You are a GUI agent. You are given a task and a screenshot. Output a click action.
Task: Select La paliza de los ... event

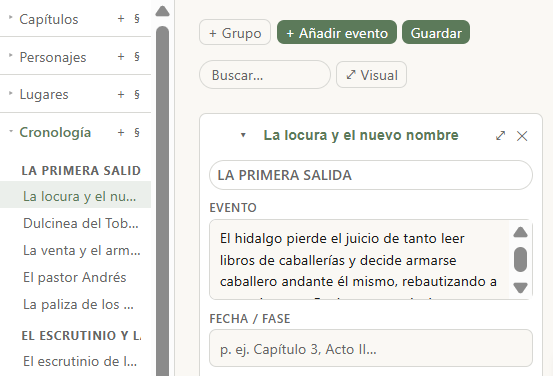click(x=78, y=304)
